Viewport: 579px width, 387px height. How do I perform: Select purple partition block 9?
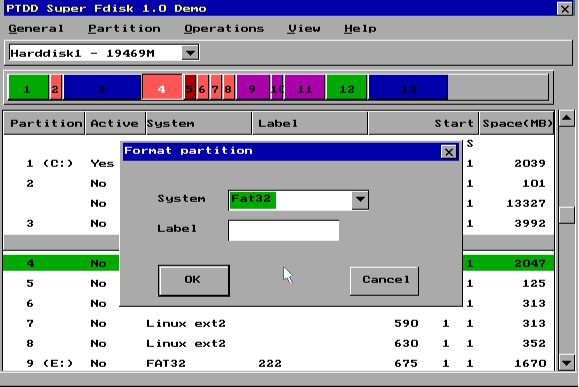(x=253, y=87)
